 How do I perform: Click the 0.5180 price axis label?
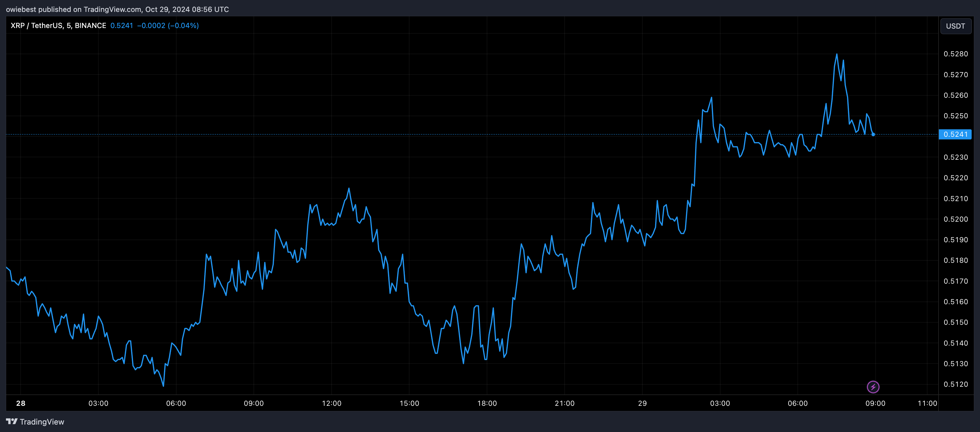tap(956, 260)
